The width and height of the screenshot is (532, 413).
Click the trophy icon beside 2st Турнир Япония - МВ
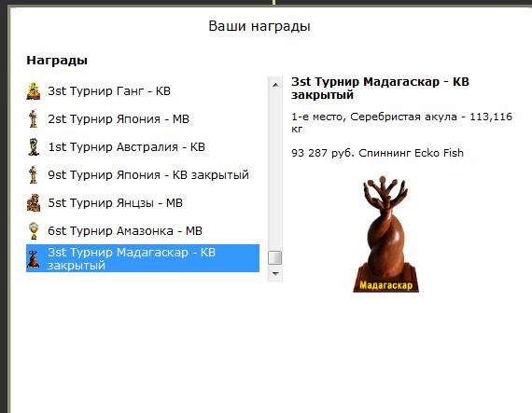[34, 118]
